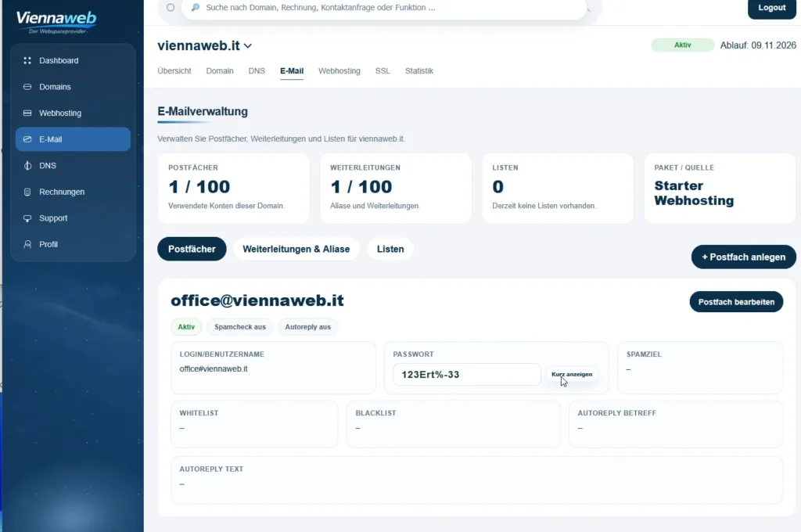Click Postfach bearbeiten button

click(736, 302)
